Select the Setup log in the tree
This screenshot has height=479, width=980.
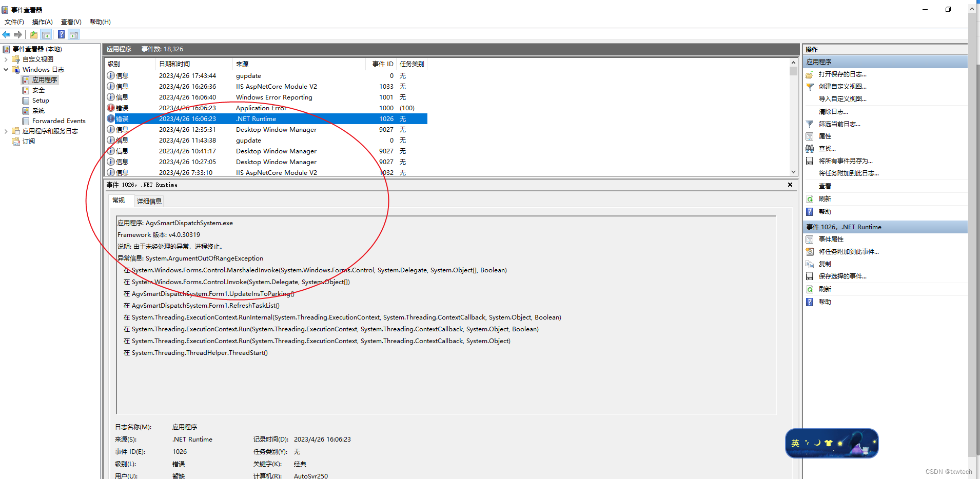coord(41,101)
